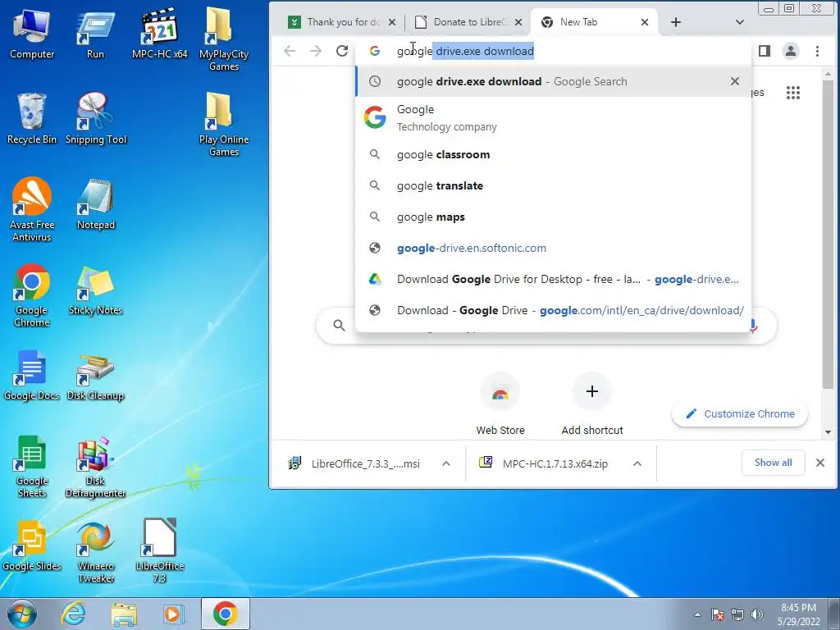Select 'google drive.exe download' Google Search suggestion
The height and width of the screenshot is (630, 840).
coord(554,81)
